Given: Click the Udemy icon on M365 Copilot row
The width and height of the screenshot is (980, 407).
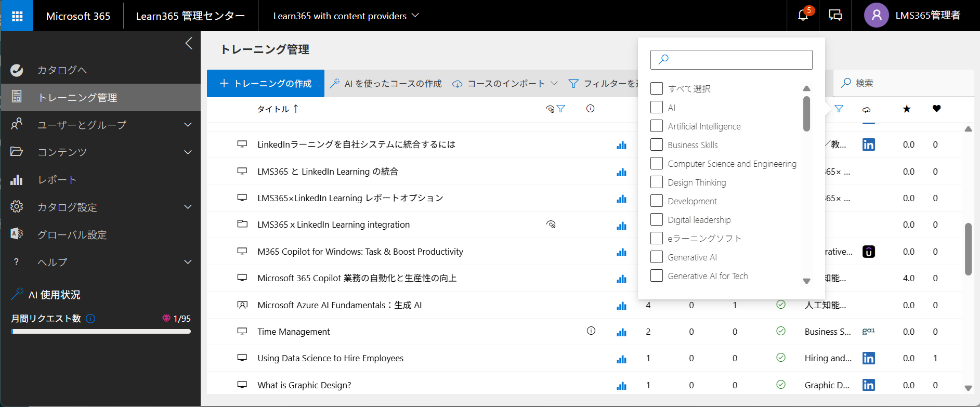Looking at the screenshot, I should (x=868, y=252).
